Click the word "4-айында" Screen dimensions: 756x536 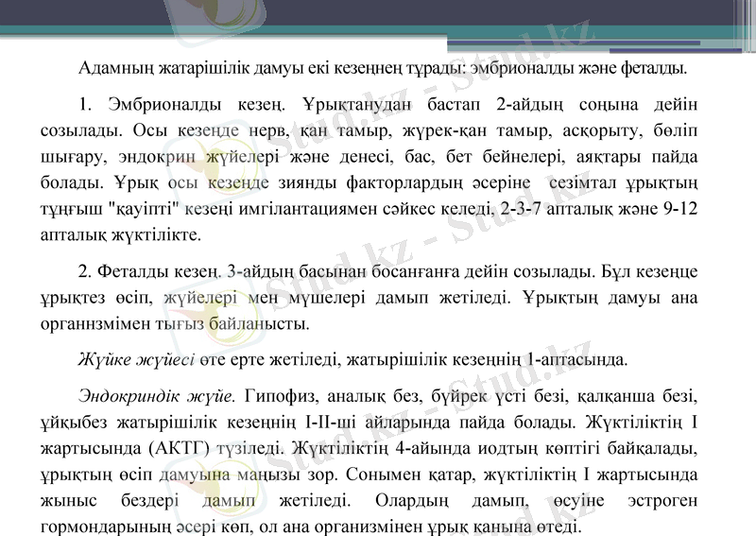[x=431, y=449]
